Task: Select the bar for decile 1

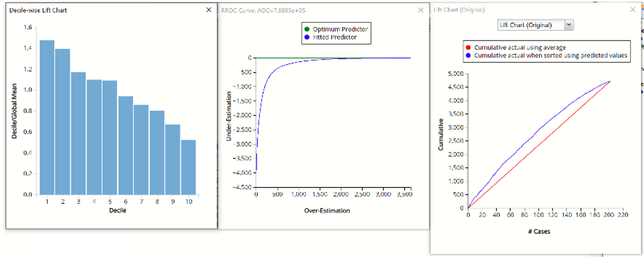Action: 47,117
